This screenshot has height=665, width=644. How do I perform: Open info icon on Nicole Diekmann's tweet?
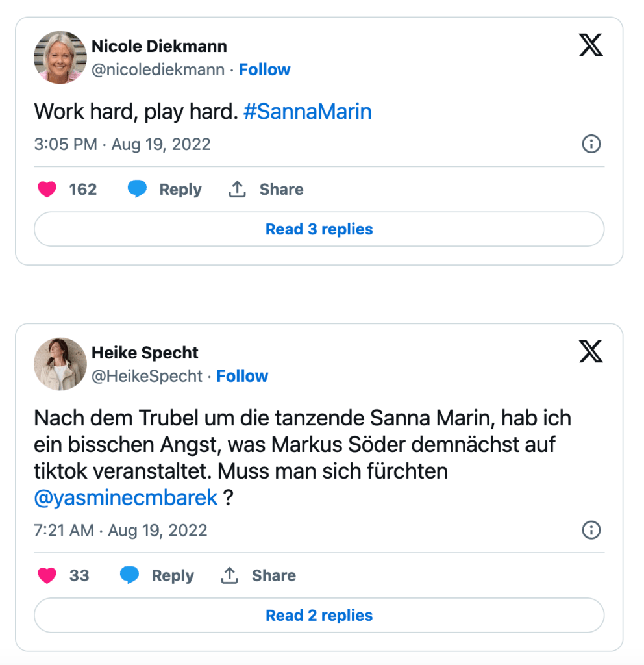pos(591,144)
